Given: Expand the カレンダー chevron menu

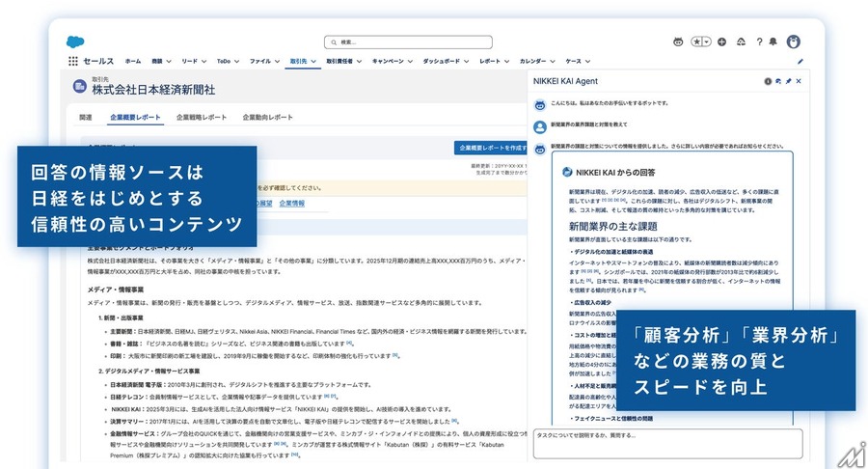Looking at the screenshot, I should [553, 62].
